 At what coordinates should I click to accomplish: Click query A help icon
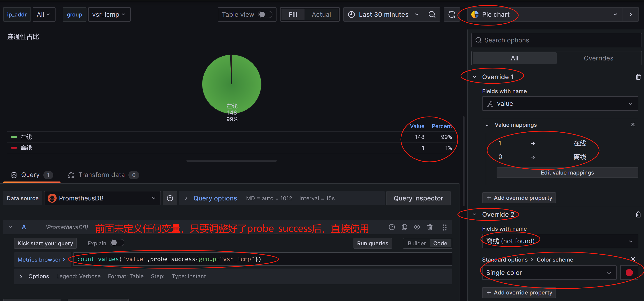pyautogui.click(x=392, y=227)
